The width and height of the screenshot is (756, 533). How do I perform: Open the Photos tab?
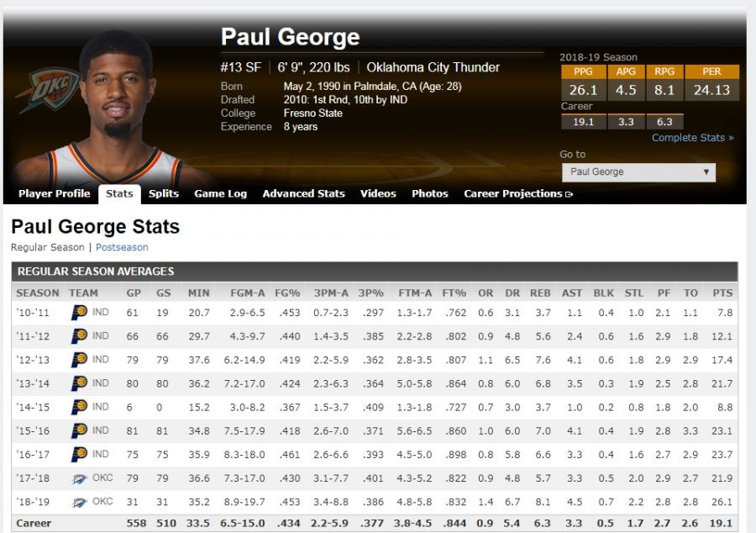point(430,193)
